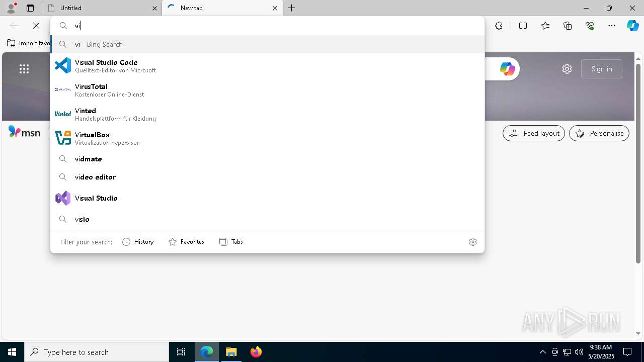Open a new tab with plus button
This screenshot has width=644, height=362.
(292, 8)
